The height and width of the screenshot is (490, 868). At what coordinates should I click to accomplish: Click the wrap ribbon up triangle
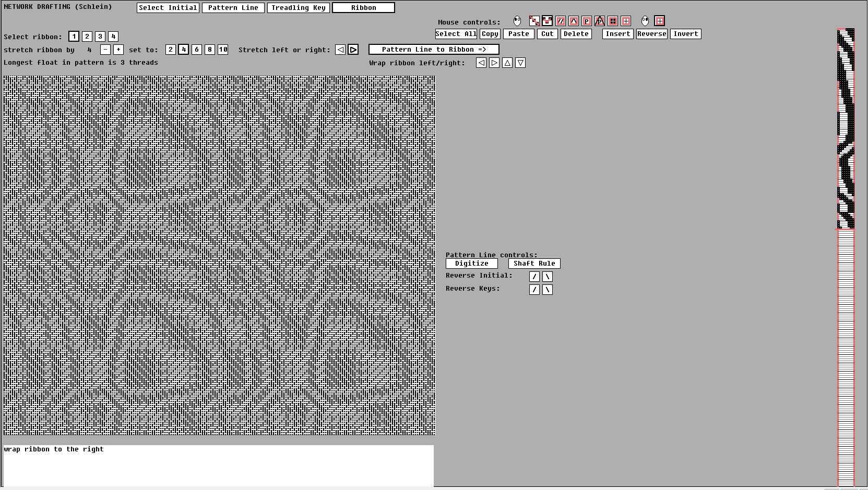(x=507, y=63)
